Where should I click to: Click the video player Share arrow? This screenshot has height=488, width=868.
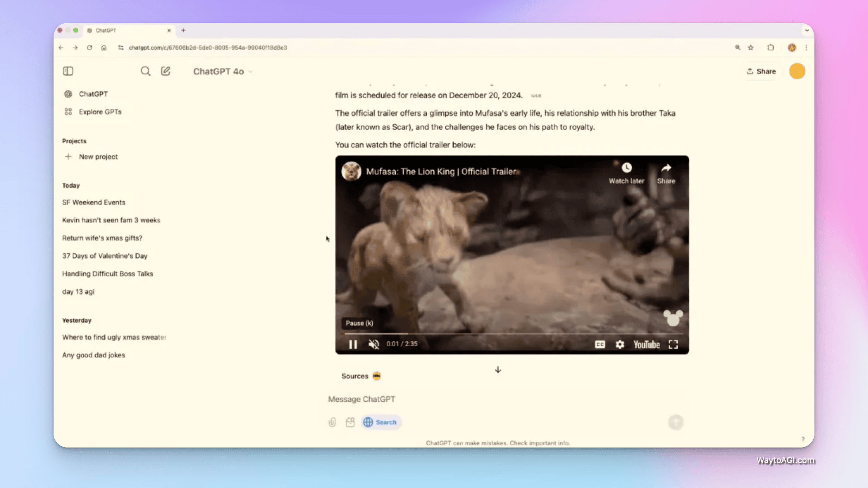[x=666, y=173]
